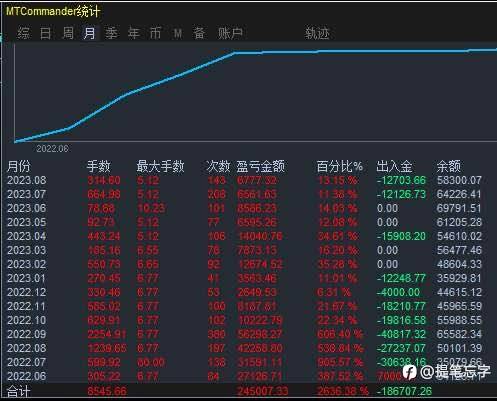Image resolution: width=497 pixels, height=401 pixels.
Task: Click withdrawal value -19816.58
Action: click(x=401, y=320)
